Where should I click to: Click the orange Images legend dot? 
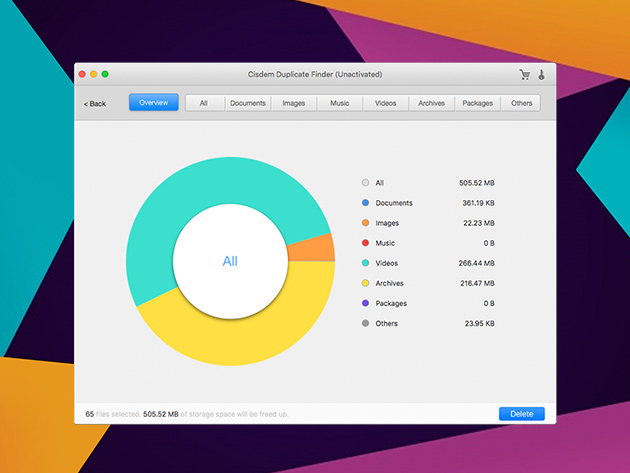pos(365,223)
